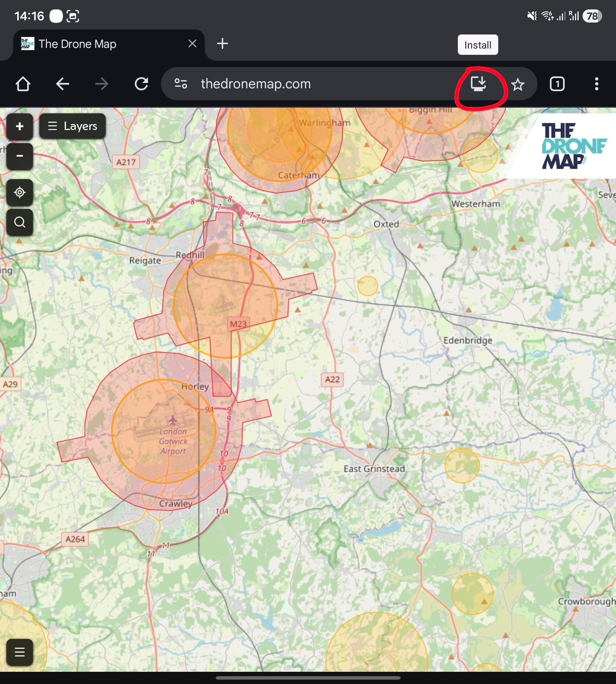Zoom out using minus button
The height and width of the screenshot is (684, 616).
click(x=20, y=156)
